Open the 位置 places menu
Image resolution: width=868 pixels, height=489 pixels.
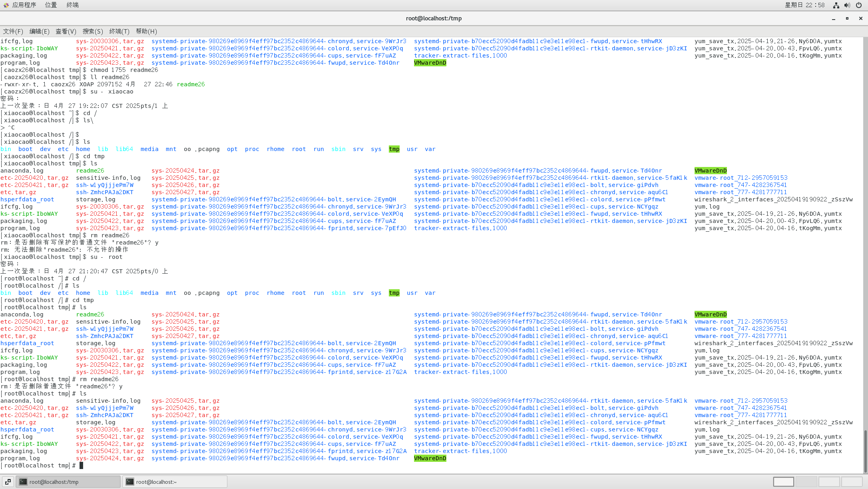click(x=51, y=5)
